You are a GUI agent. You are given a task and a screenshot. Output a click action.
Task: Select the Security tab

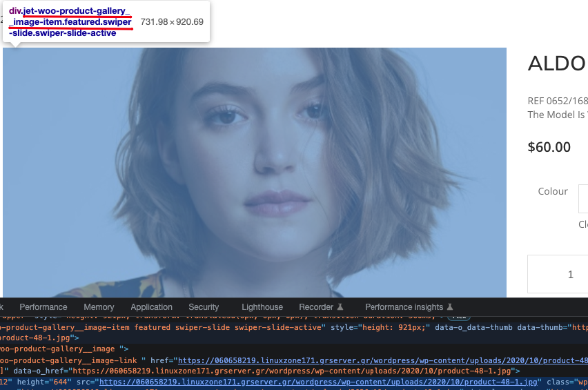tap(204, 307)
